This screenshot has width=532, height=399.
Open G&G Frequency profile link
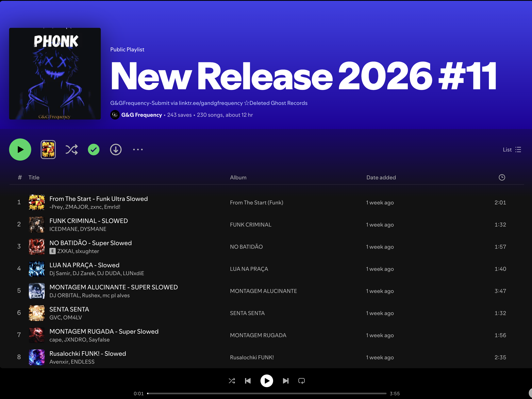coord(141,115)
